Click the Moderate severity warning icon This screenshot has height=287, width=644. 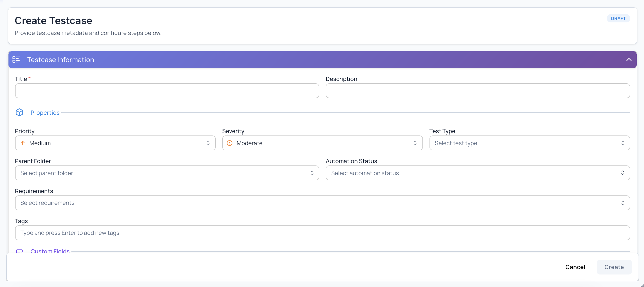coord(230,143)
